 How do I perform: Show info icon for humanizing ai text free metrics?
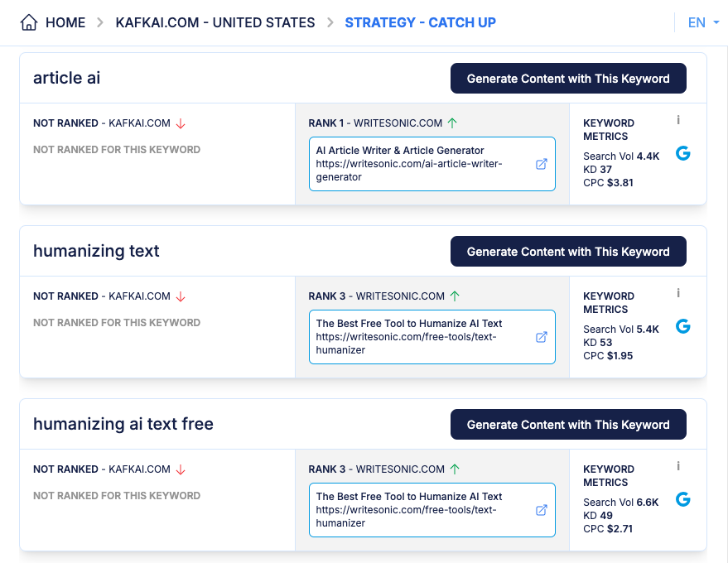678,466
